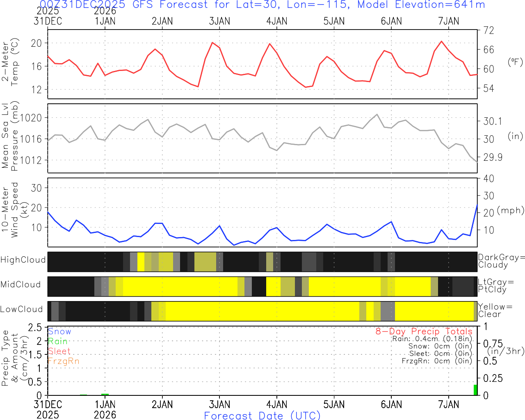Screen dimensions: 525x420
Task: Click the 8-Day Precip Totals heading
Action: (x=424, y=331)
